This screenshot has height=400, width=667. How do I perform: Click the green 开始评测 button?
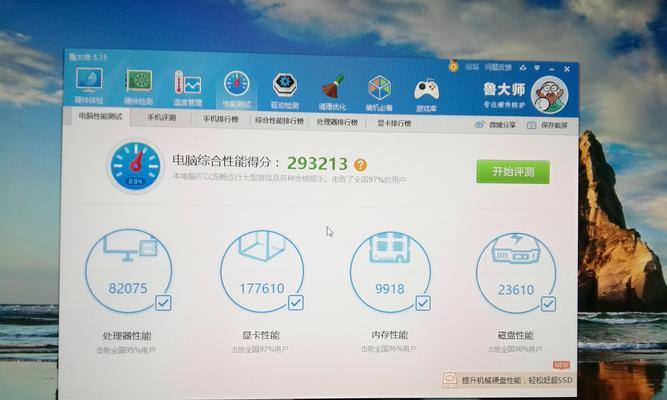[x=513, y=172]
